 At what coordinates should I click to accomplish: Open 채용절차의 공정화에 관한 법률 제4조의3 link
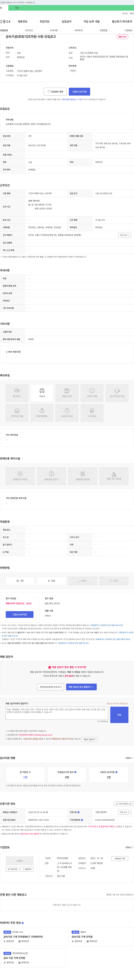[107, 625]
